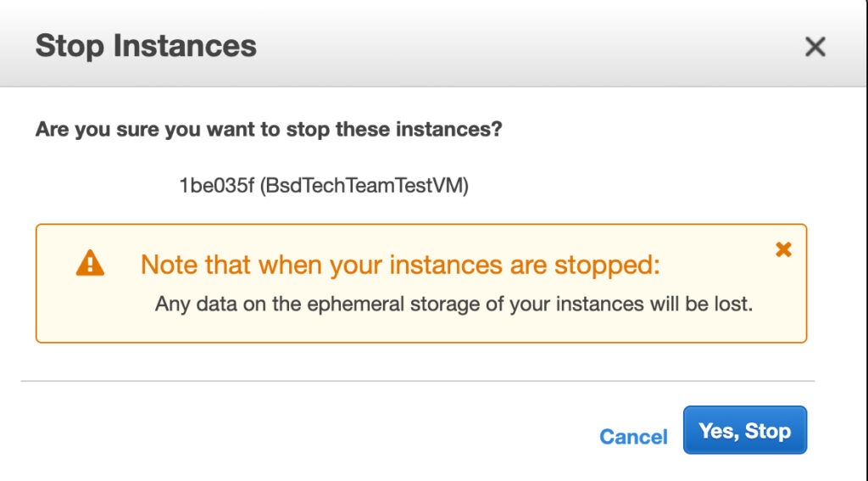Dismiss the orange warning note

pos(783,249)
